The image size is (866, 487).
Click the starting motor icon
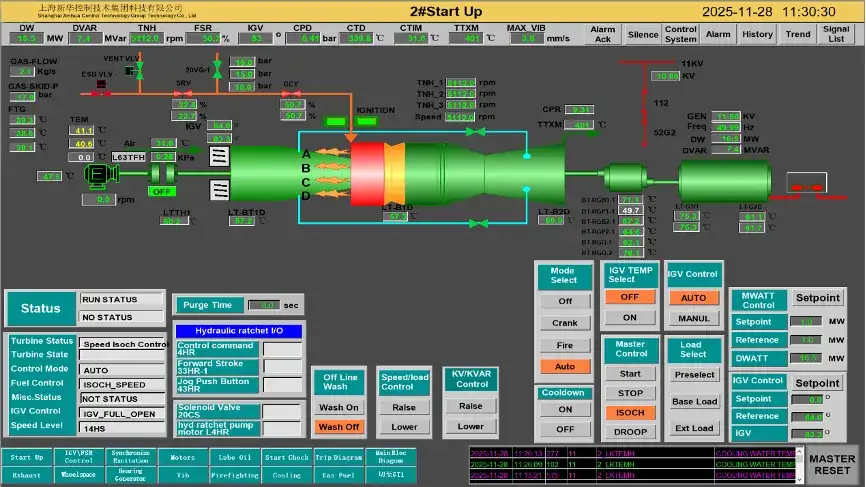(98, 175)
